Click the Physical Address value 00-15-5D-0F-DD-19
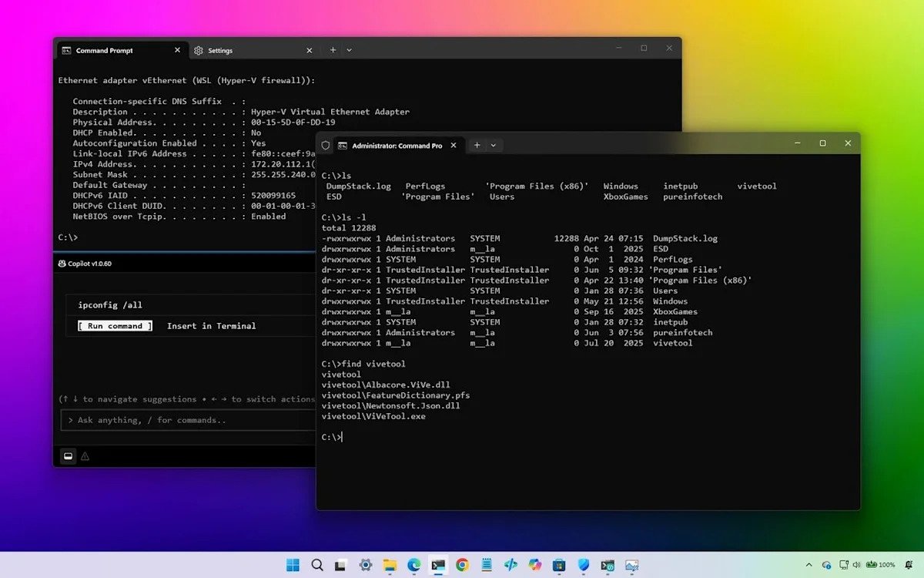 (293, 123)
